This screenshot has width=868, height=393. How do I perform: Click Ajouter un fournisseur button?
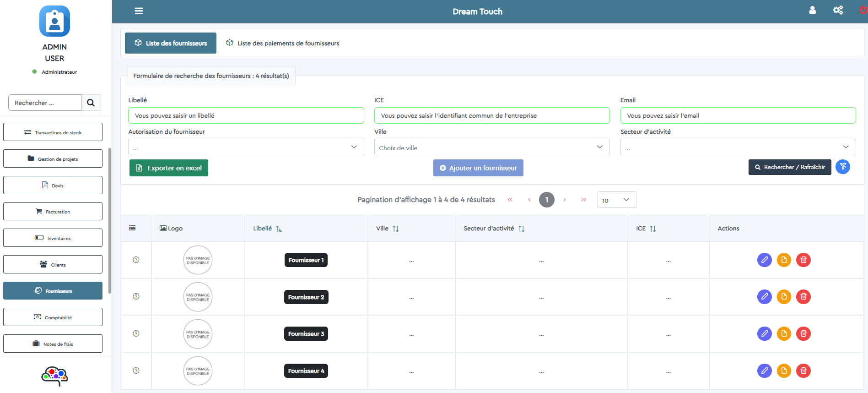coord(478,168)
